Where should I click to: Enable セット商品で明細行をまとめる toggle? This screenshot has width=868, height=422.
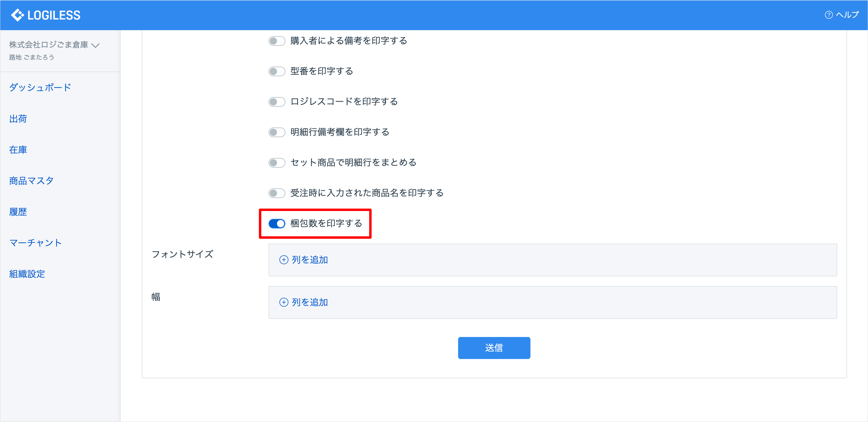(x=277, y=162)
